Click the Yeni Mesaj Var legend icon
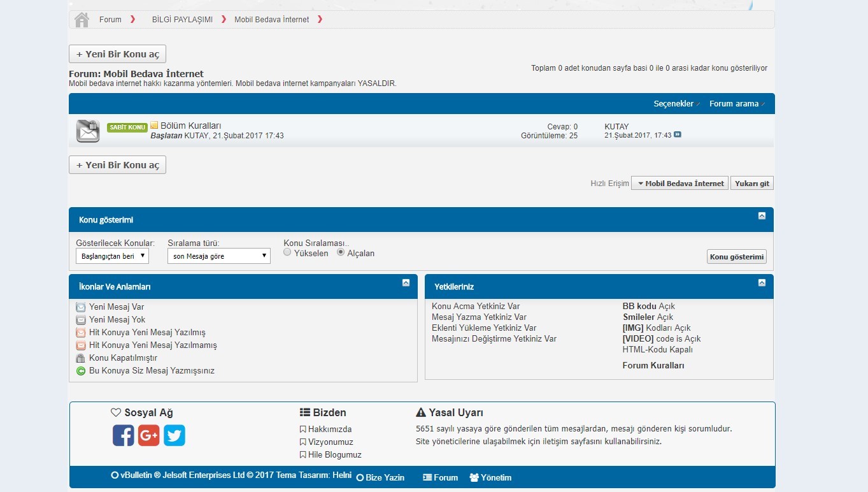Viewport: 868px width, 492px height. (x=81, y=307)
